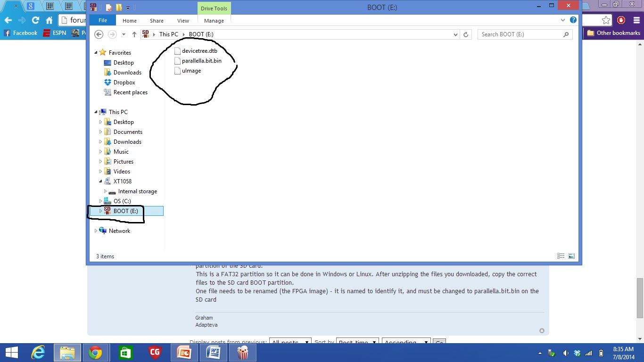Open the devicetree.dtb file
Image resolution: width=644 pixels, height=362 pixels.
[199, 51]
